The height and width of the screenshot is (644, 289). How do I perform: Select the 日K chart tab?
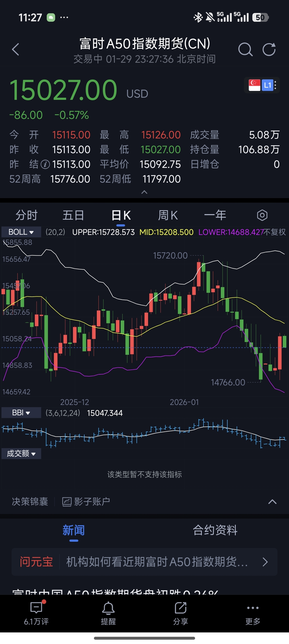click(121, 215)
